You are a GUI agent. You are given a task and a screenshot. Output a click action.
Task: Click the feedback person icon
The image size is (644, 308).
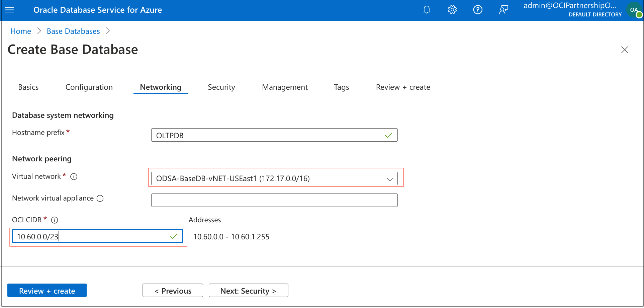click(503, 10)
